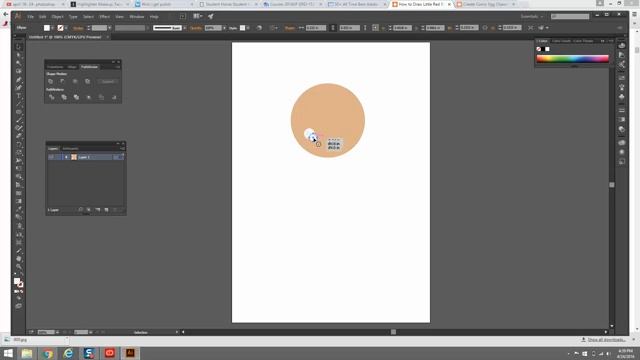Image resolution: width=640 pixels, height=360 pixels.
Task: Select the Zoom tool
Action: (x=19, y=267)
